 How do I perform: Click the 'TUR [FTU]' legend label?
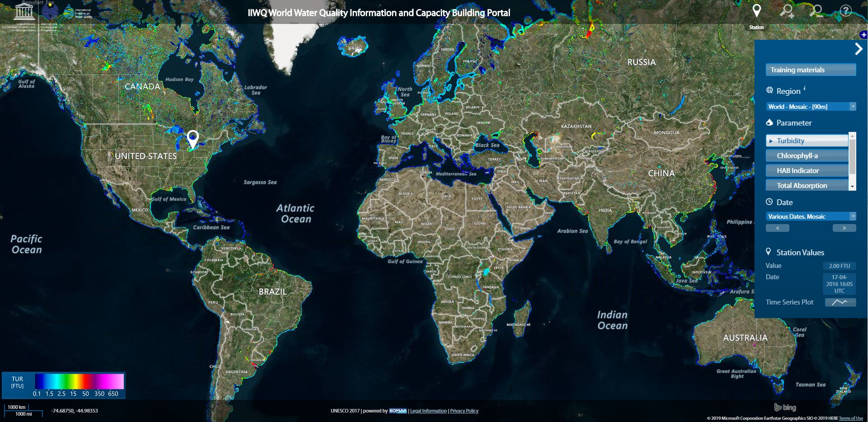(17, 382)
